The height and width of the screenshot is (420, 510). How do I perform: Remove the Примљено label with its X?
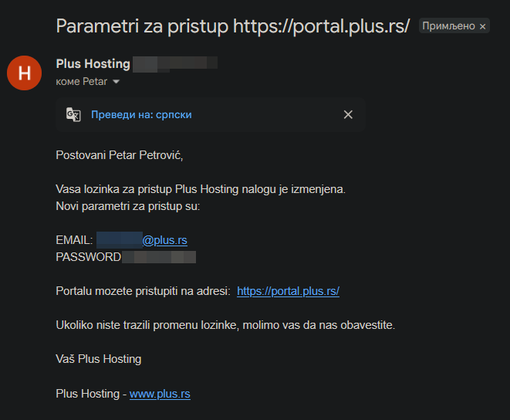coord(483,26)
